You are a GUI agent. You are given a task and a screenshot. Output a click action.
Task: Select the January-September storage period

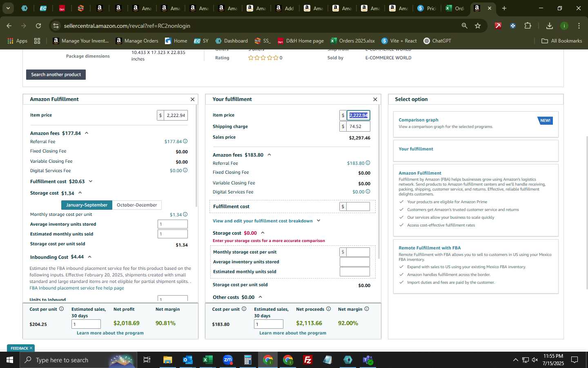pos(87,205)
